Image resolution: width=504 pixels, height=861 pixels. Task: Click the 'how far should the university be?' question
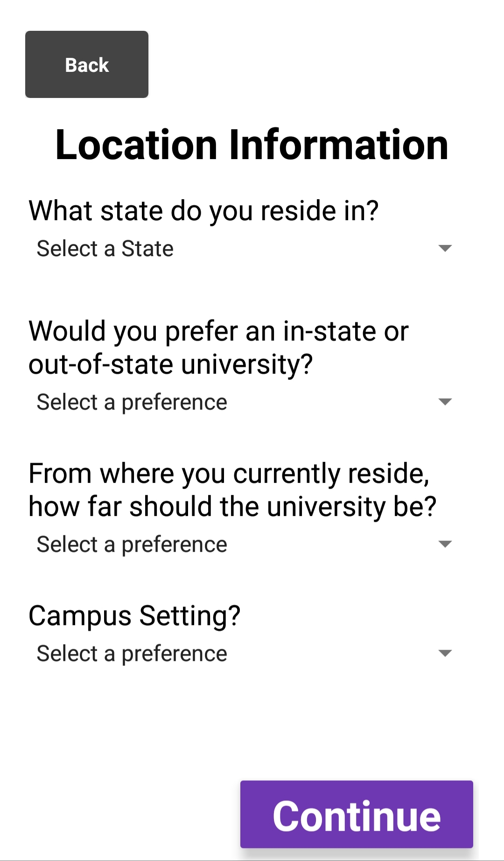pos(232,490)
